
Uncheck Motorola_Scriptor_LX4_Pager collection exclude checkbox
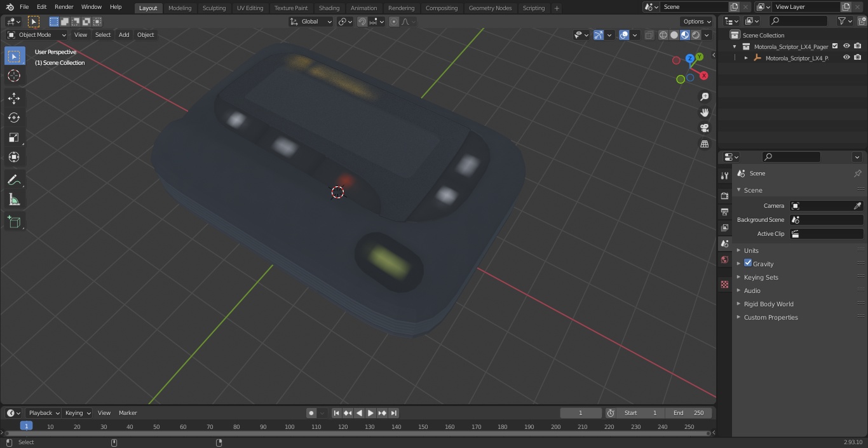pos(835,46)
